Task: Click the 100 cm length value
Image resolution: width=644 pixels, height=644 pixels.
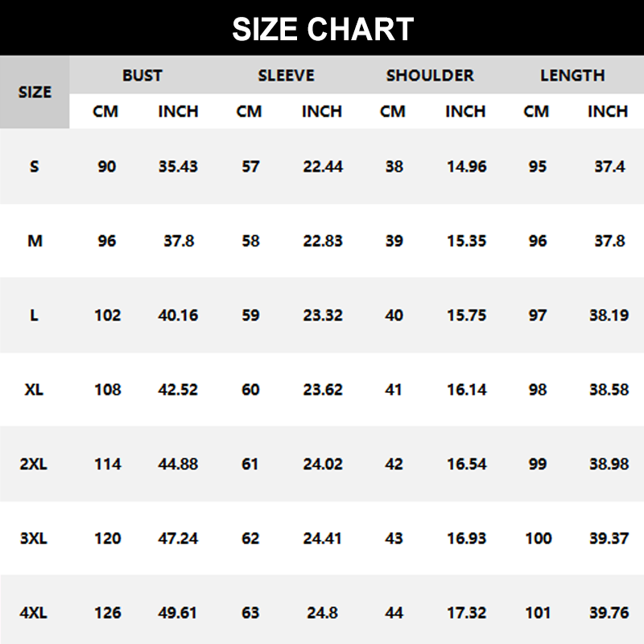Action: tap(538, 539)
